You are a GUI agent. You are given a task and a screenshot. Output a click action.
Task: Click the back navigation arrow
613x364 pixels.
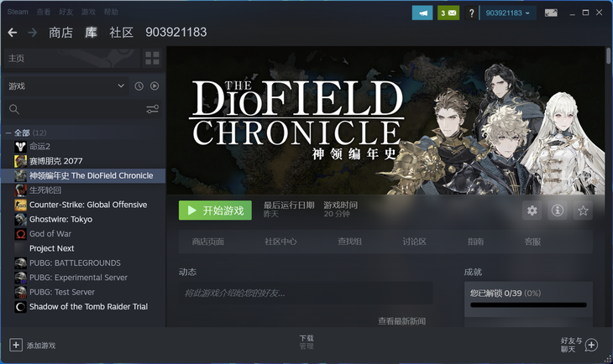tap(12, 33)
